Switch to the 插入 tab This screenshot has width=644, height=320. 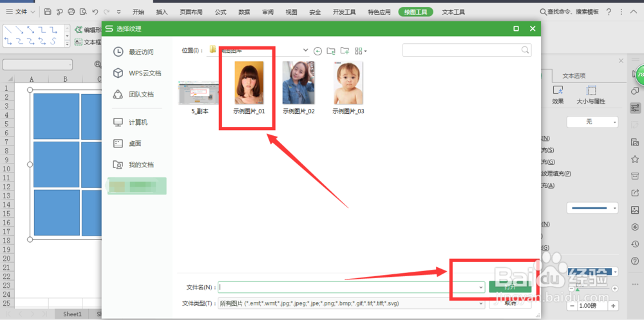(x=162, y=12)
